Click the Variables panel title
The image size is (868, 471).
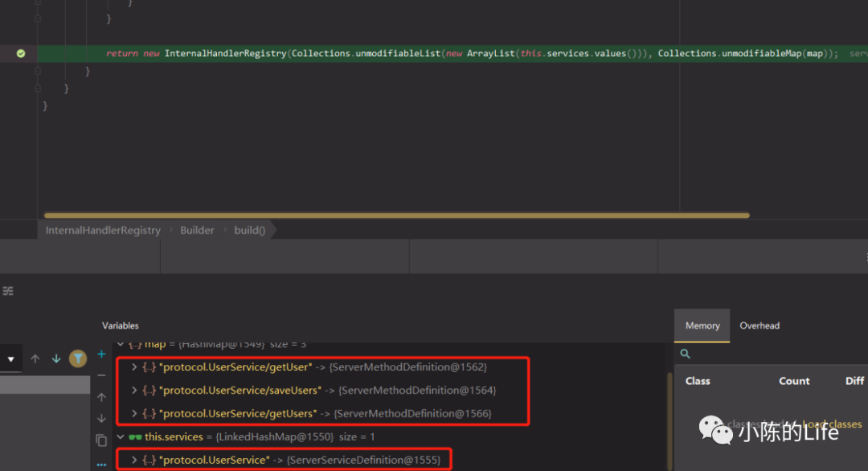(x=120, y=326)
